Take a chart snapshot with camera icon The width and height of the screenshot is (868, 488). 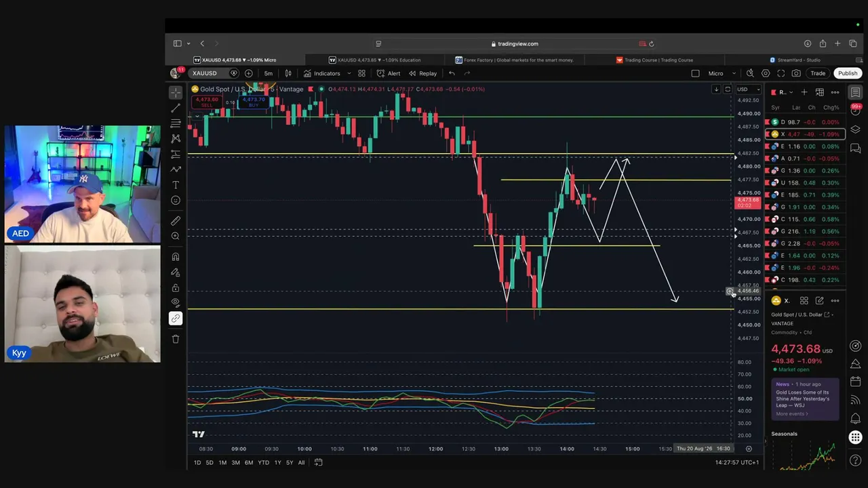(x=796, y=73)
